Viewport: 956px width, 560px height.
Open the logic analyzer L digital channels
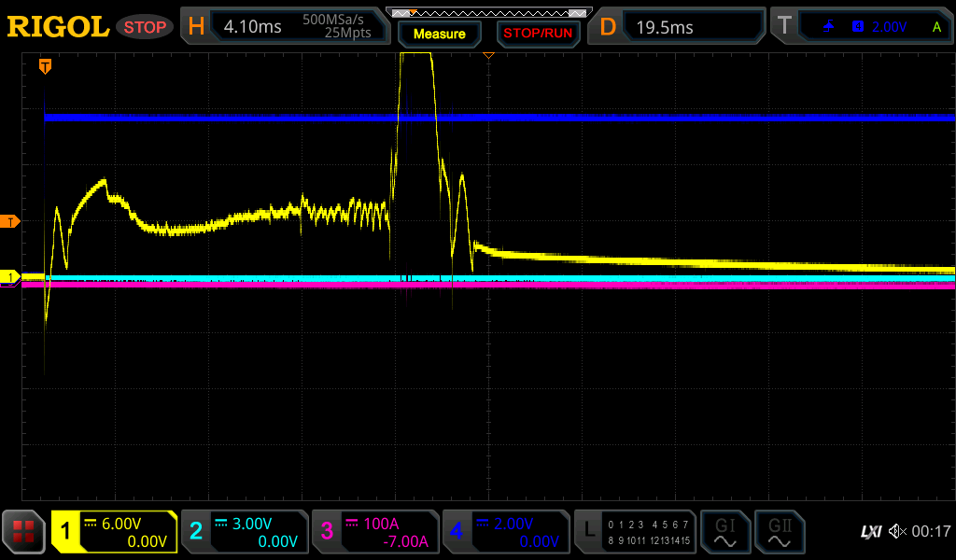tap(635, 532)
